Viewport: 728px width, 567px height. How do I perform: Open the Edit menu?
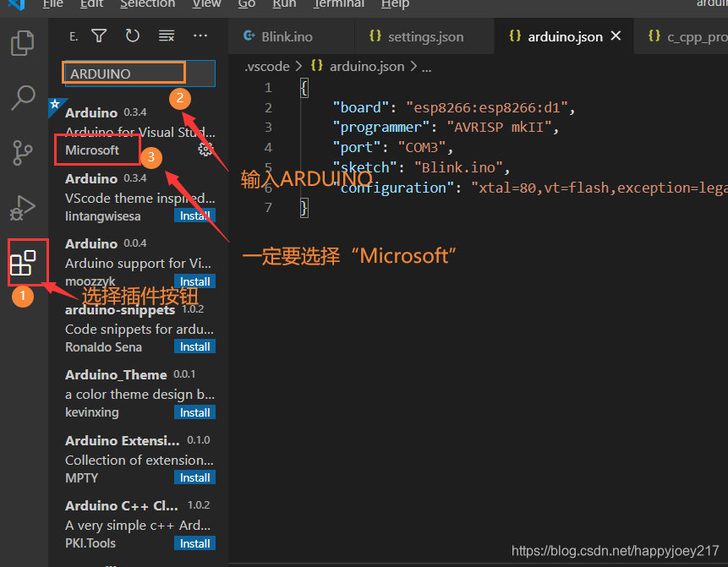coord(91,3)
